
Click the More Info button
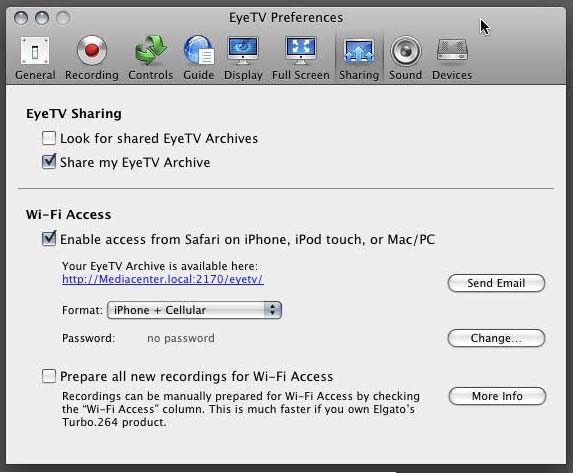click(497, 396)
